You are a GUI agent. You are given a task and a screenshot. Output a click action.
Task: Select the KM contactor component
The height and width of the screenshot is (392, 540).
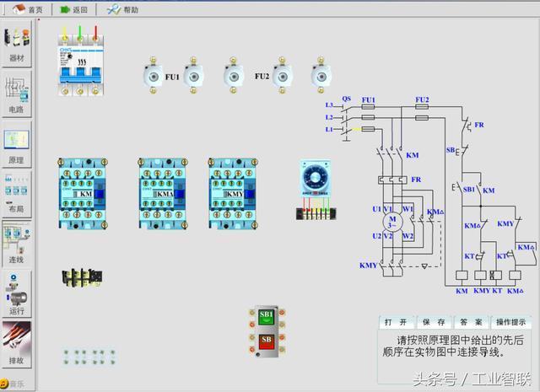point(83,193)
